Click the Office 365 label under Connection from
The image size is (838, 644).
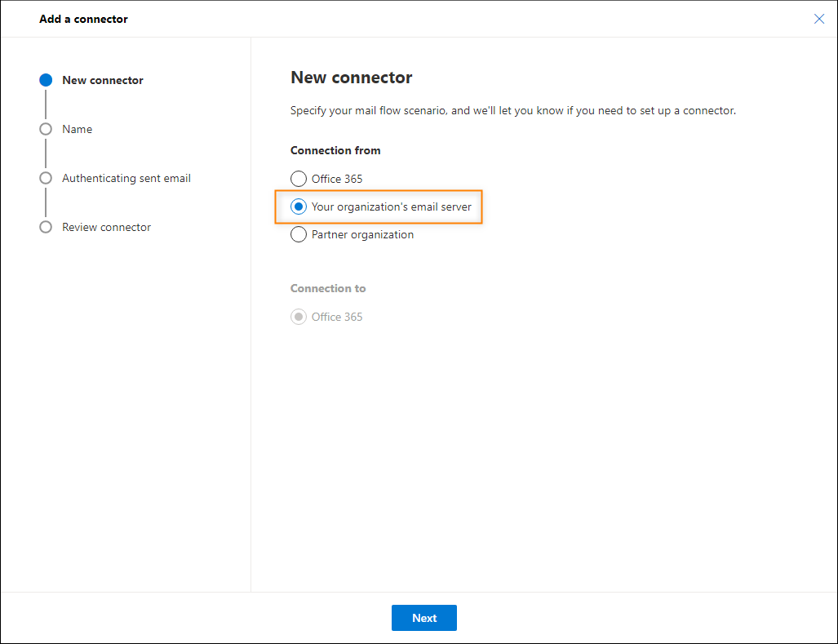pyautogui.click(x=337, y=179)
